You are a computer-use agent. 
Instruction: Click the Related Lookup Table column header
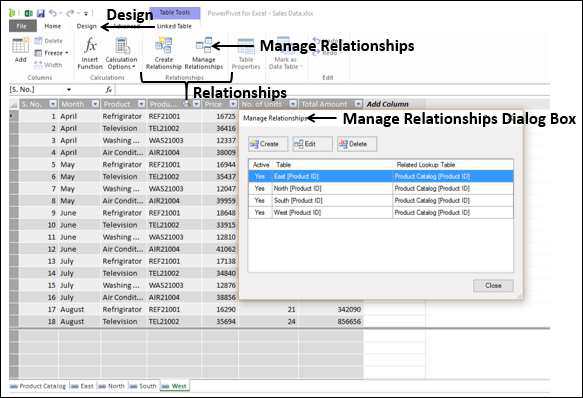426,165
